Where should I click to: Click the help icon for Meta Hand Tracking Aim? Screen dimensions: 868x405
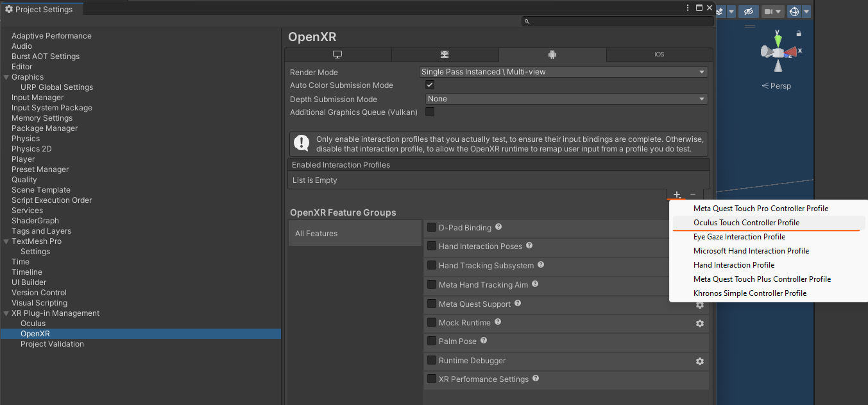click(535, 284)
